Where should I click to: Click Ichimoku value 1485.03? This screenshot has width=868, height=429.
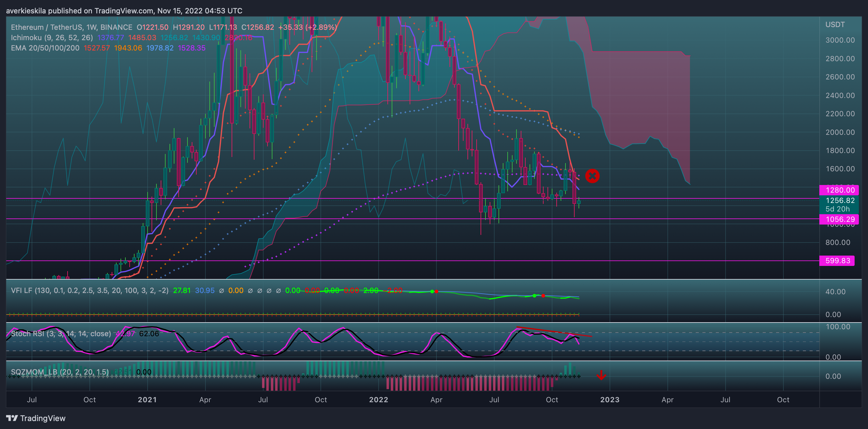coord(142,38)
